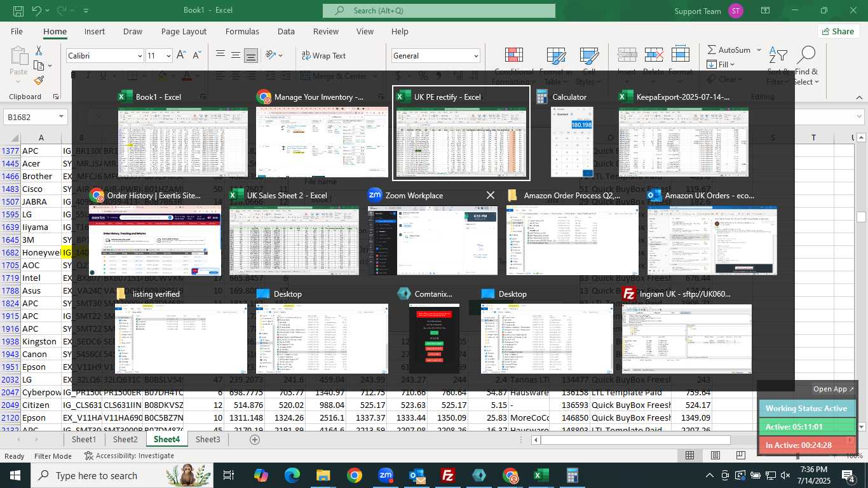The width and height of the screenshot is (868, 488).
Task: Click the taskbar search box
Action: (123, 475)
